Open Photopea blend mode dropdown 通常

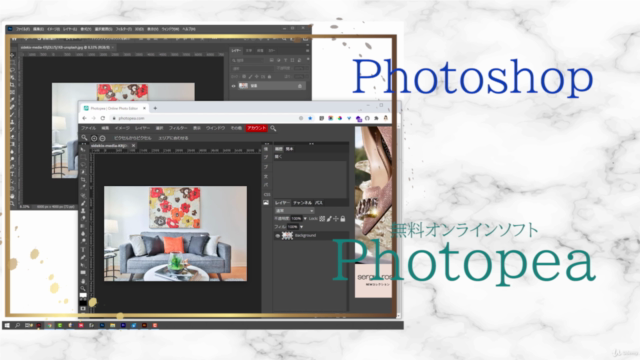click(x=294, y=211)
